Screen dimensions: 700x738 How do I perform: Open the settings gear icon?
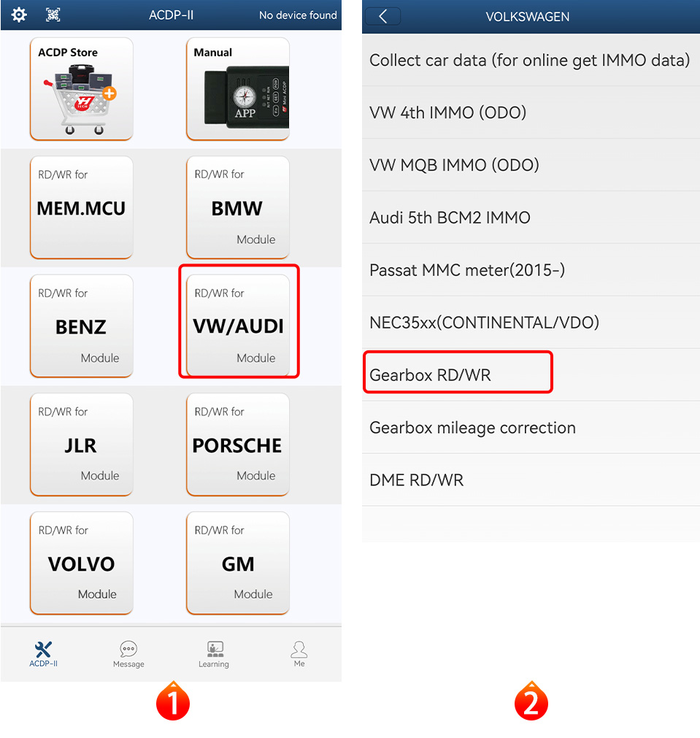tap(19, 15)
